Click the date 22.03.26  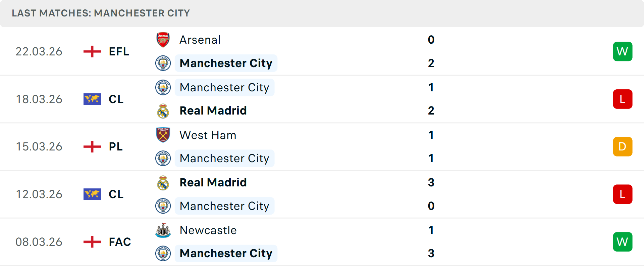click(39, 51)
